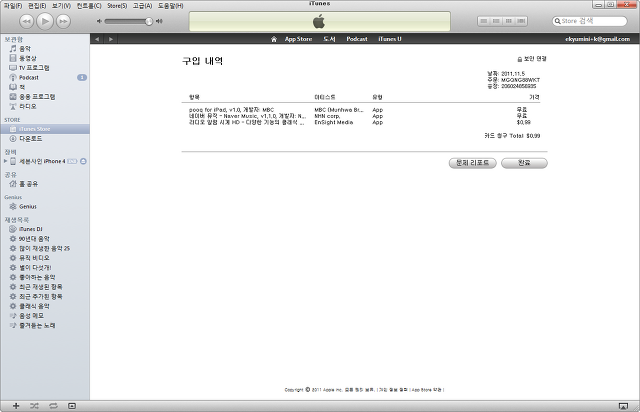Open the iTunes U tab
Screen dimensions: 640x412
(x=390, y=39)
